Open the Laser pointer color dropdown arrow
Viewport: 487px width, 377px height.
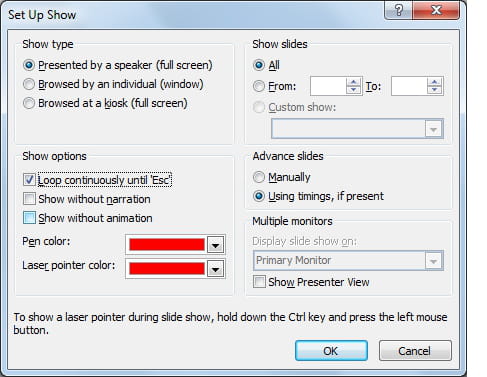point(215,269)
